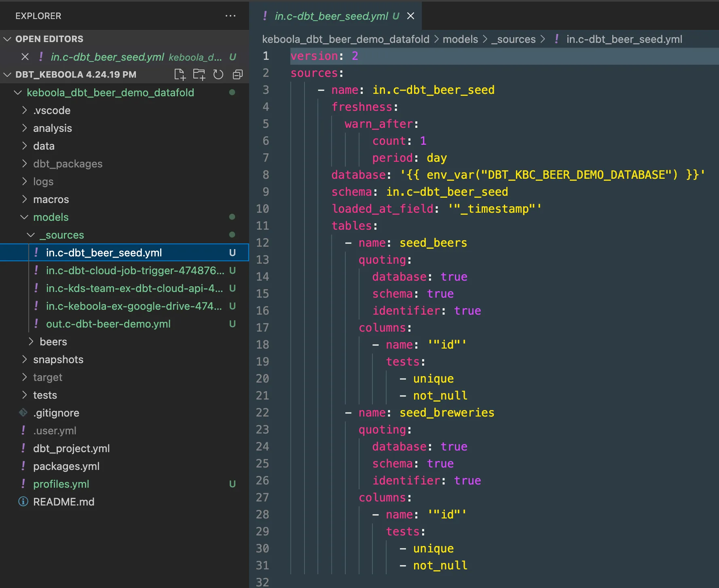This screenshot has width=719, height=588.
Task: Click the YAML exclamation icon beside dbt_project.yml
Action: coord(23,448)
